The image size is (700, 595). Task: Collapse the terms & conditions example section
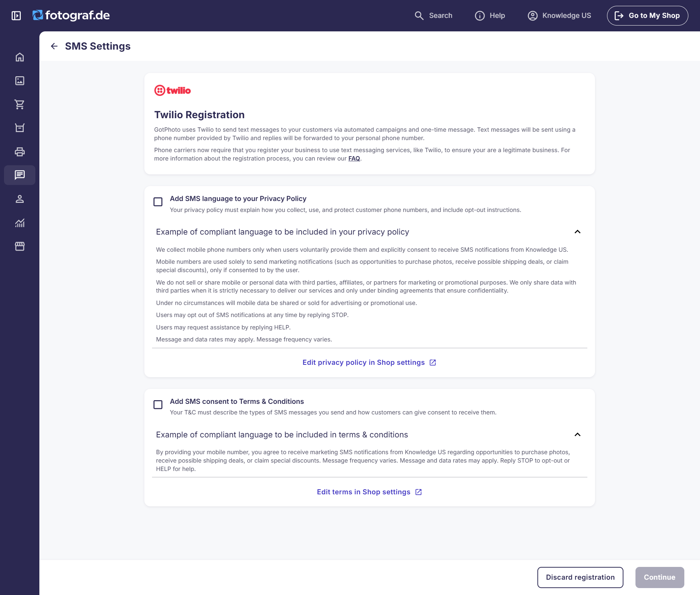click(577, 435)
